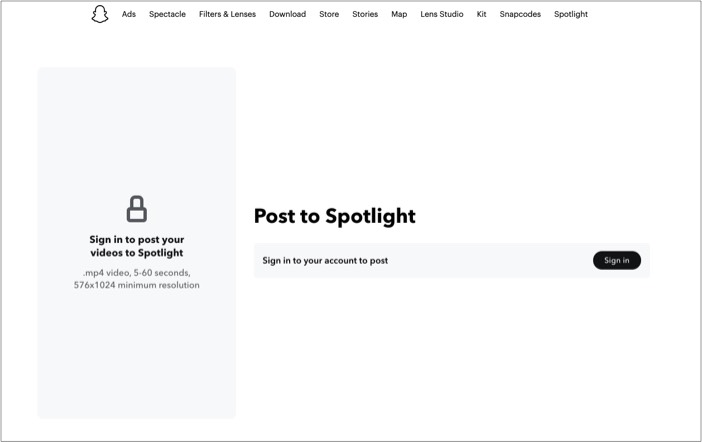Navigate to the Map page

click(399, 14)
